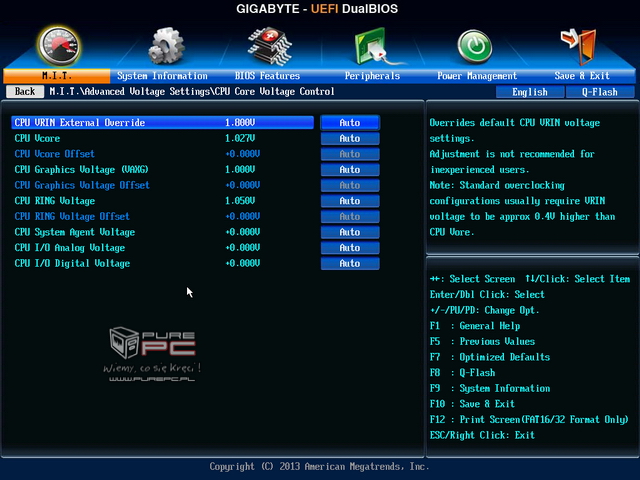Click the F8 : Q-Flash help line
This screenshot has height=480, width=640.
point(462,373)
